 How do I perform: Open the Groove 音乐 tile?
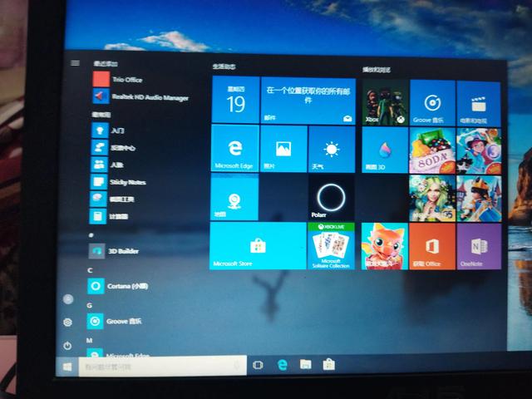[432, 103]
